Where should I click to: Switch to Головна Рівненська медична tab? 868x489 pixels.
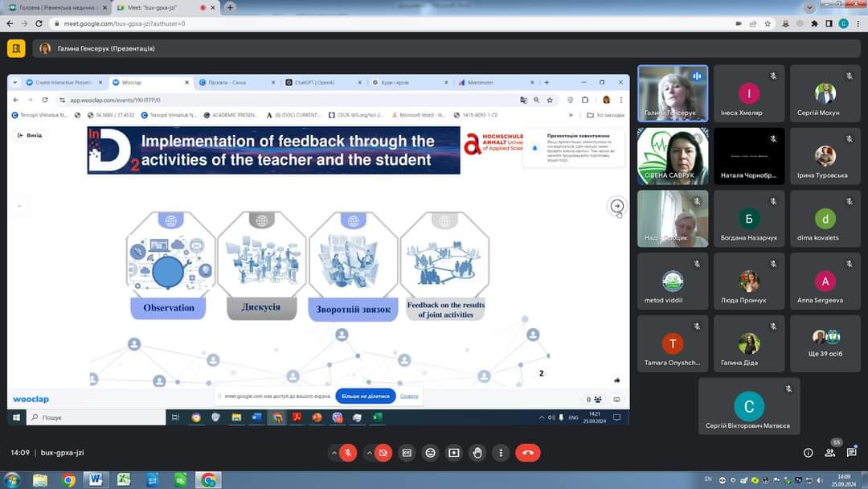tap(57, 8)
